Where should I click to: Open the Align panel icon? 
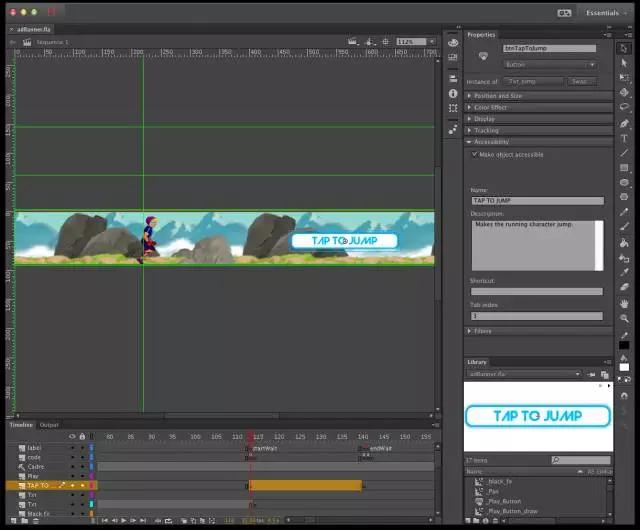[x=453, y=78]
